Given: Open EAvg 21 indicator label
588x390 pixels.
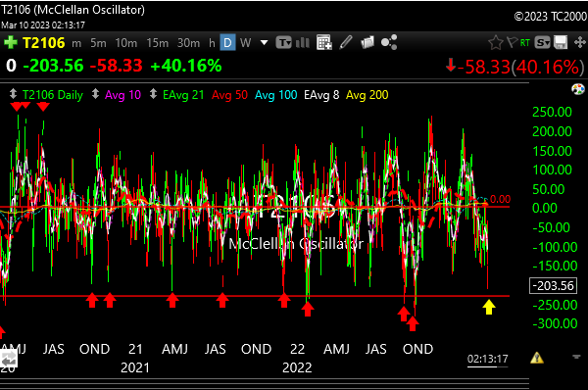Looking at the screenshot, I should point(183,95).
